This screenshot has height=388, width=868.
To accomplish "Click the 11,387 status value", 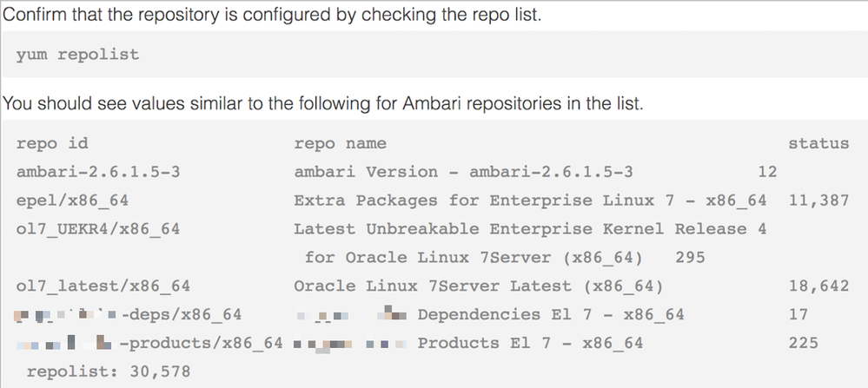I will pos(818,201).
